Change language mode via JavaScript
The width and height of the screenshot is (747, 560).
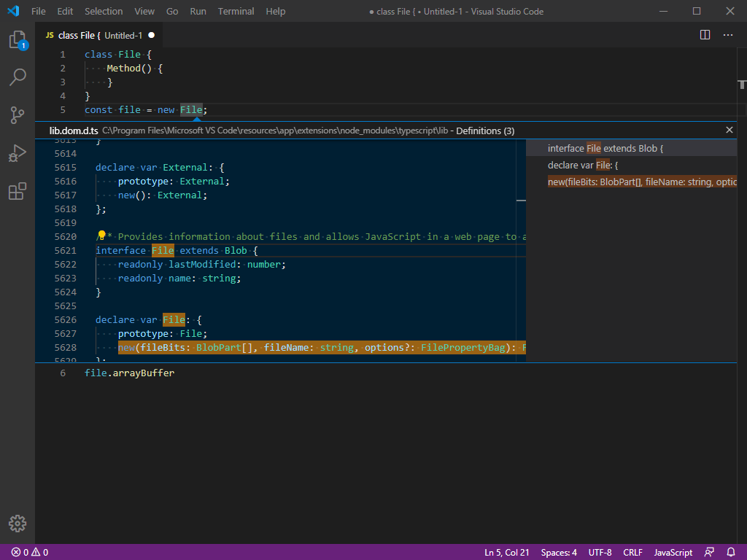tap(673, 553)
